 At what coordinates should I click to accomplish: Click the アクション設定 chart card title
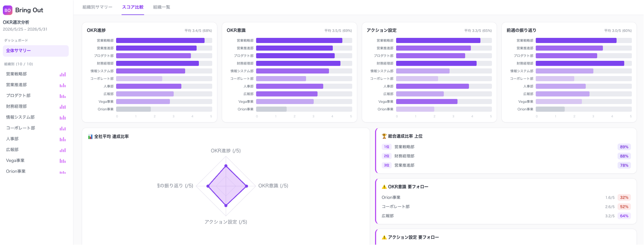point(381,30)
